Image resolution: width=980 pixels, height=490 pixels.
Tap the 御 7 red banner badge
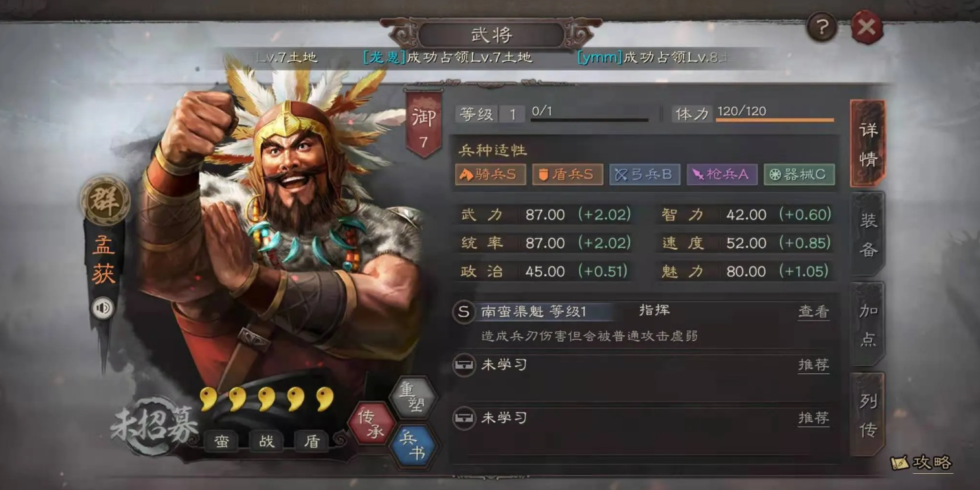coord(423,124)
